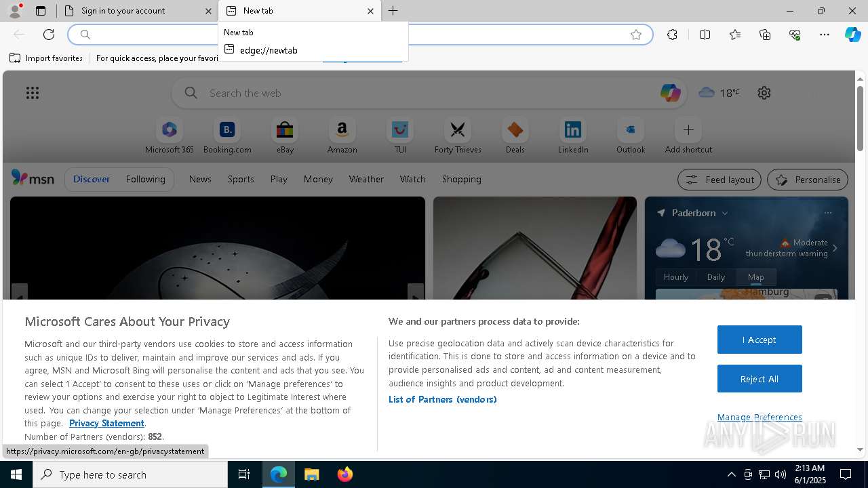This screenshot has width=868, height=488.
Task: Open Amazon shortcut tile
Action: click(342, 136)
